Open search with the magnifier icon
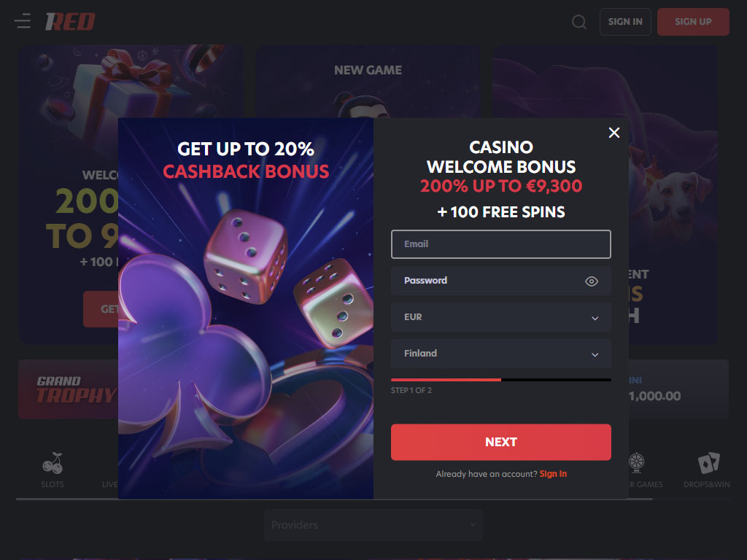The image size is (747, 560). pos(578,22)
